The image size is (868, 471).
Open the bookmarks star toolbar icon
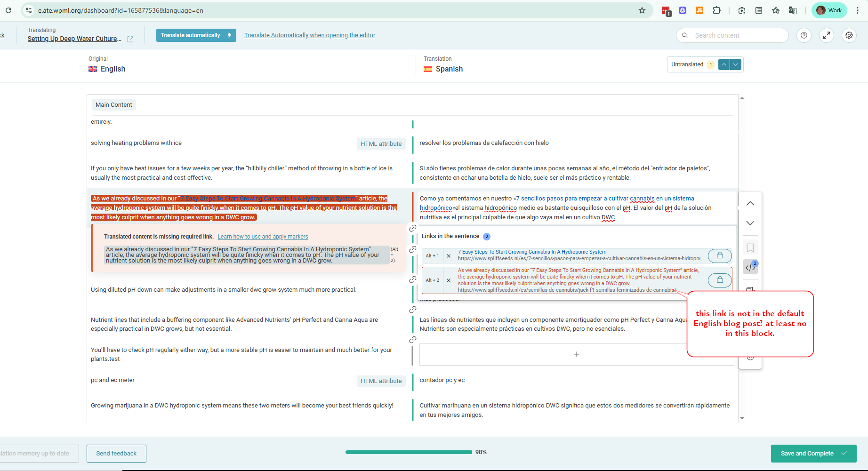(776, 10)
